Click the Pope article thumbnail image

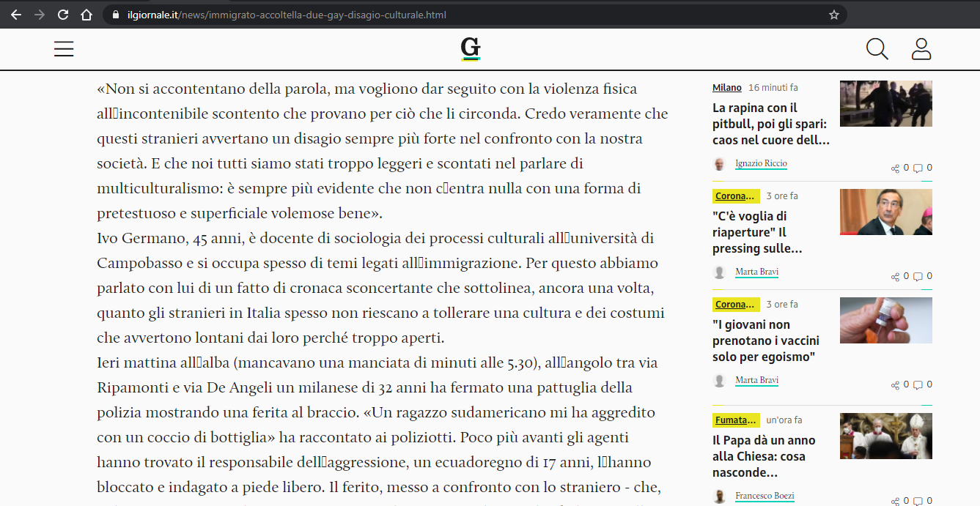(885, 436)
